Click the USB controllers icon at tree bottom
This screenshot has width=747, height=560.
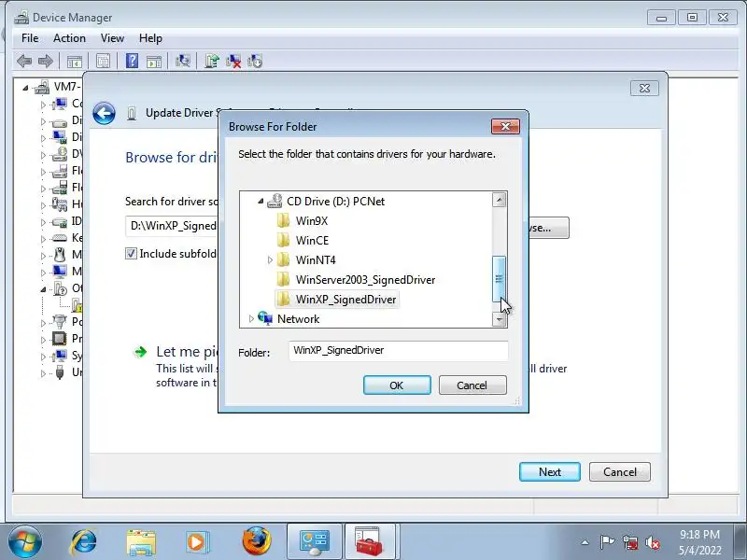tap(60, 372)
